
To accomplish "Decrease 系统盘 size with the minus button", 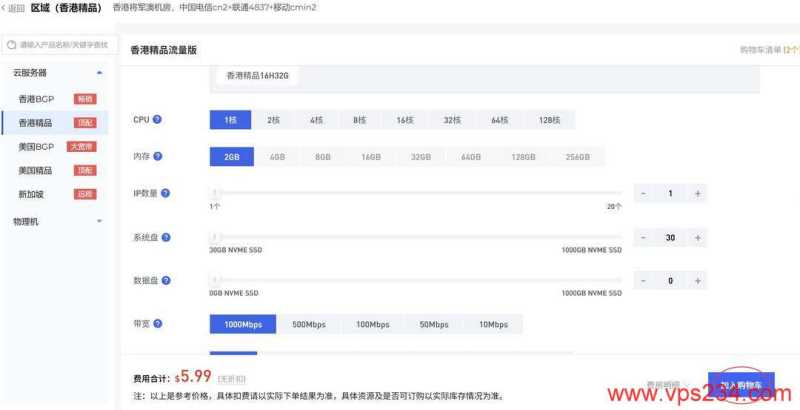I will click(643, 238).
